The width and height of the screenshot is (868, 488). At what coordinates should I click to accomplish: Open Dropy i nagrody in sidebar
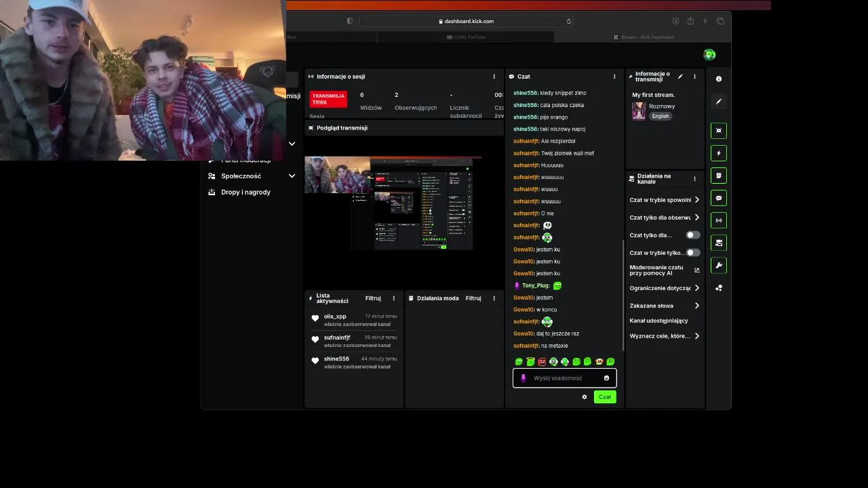pos(245,192)
